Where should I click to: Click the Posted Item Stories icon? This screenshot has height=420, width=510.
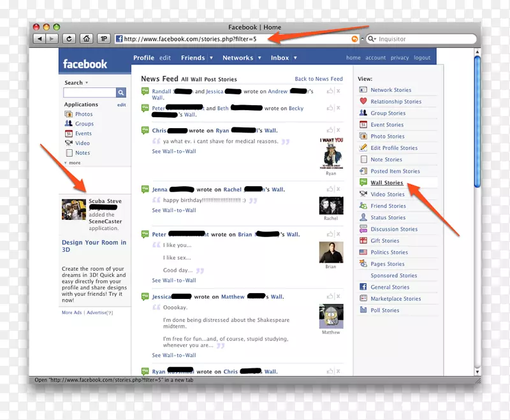click(x=363, y=171)
